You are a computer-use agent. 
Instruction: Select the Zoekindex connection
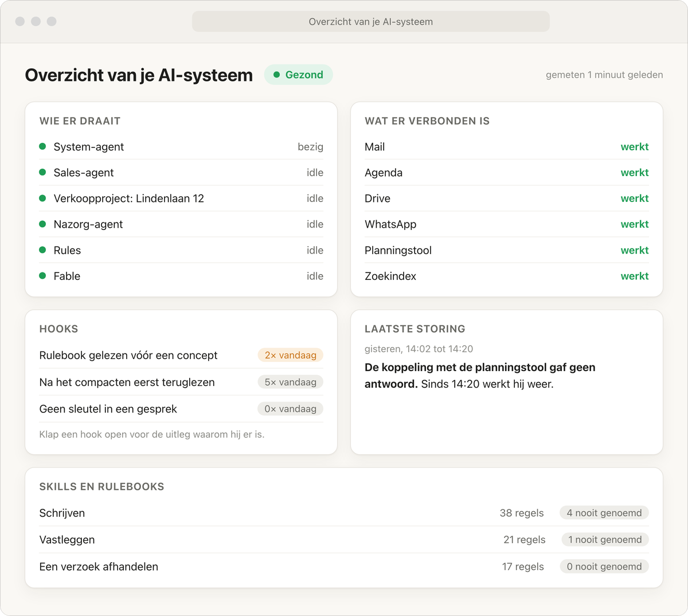click(x=507, y=276)
